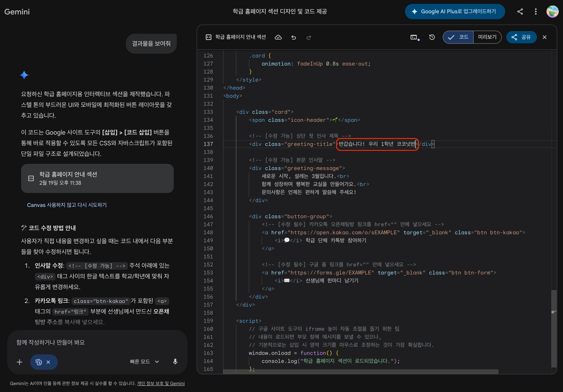The image size is (563, 392).
Task: Click the top-right conversation share icon
Action: (520, 12)
